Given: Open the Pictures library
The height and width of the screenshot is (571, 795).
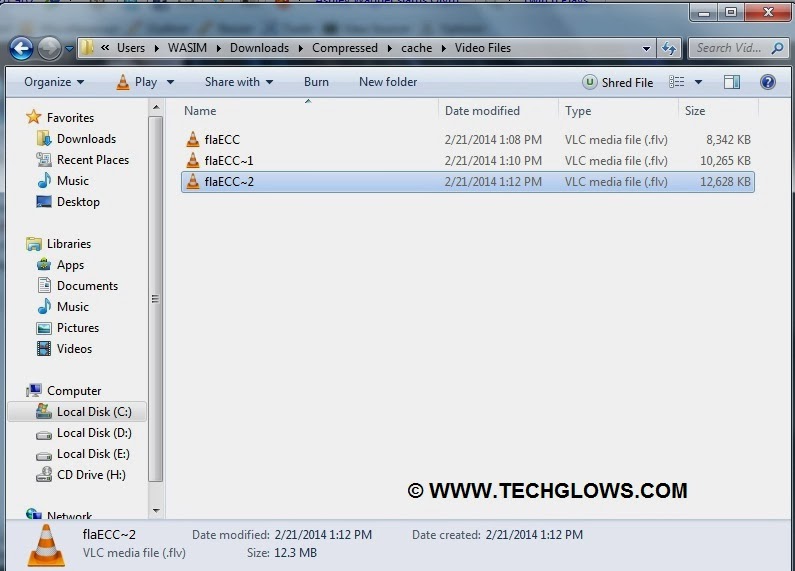Looking at the screenshot, I should (x=78, y=328).
